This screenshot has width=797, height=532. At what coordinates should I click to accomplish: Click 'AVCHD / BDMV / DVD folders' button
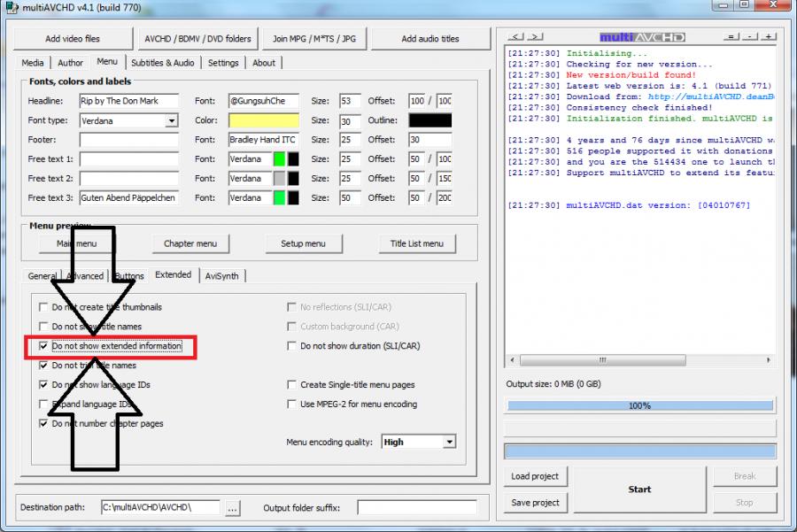point(197,39)
